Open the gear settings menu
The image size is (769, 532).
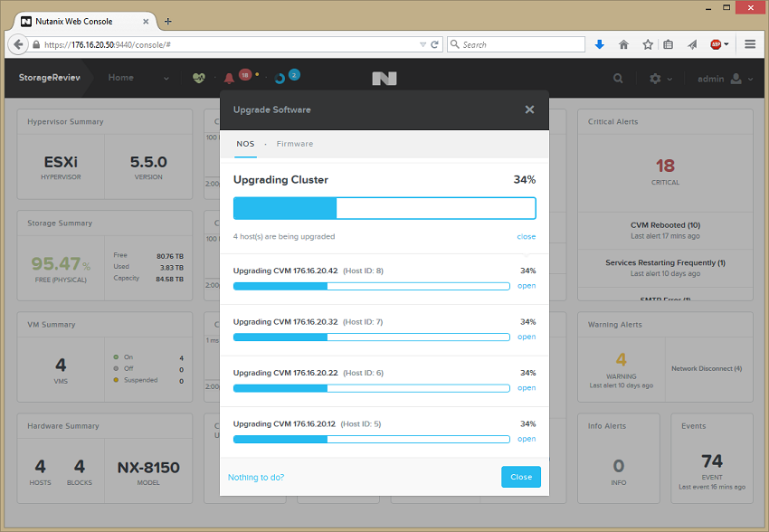pyautogui.click(x=660, y=79)
